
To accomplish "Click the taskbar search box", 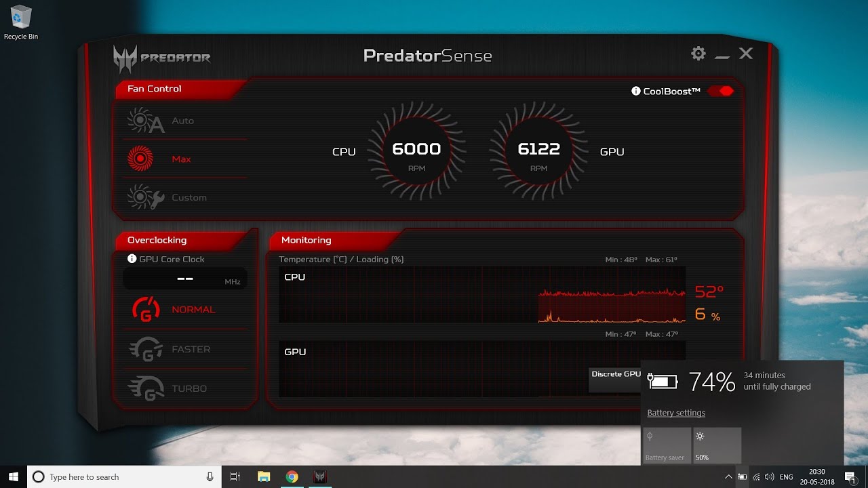I will (125, 477).
